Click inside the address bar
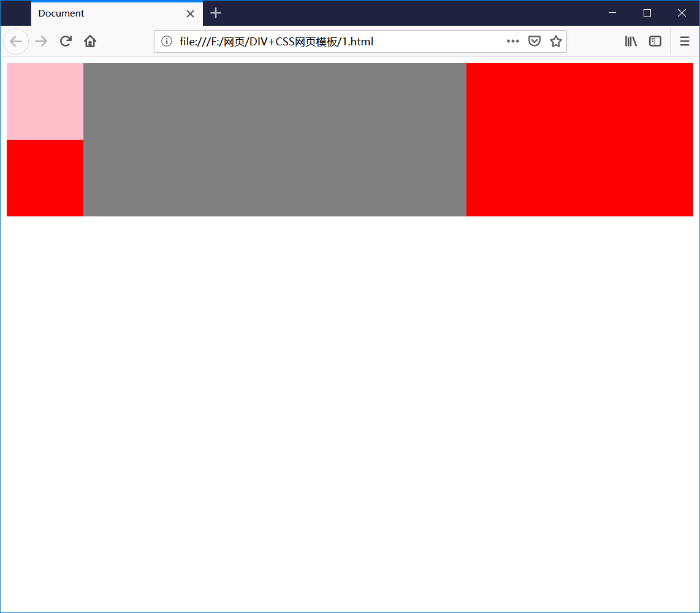700x613 pixels. coord(337,41)
